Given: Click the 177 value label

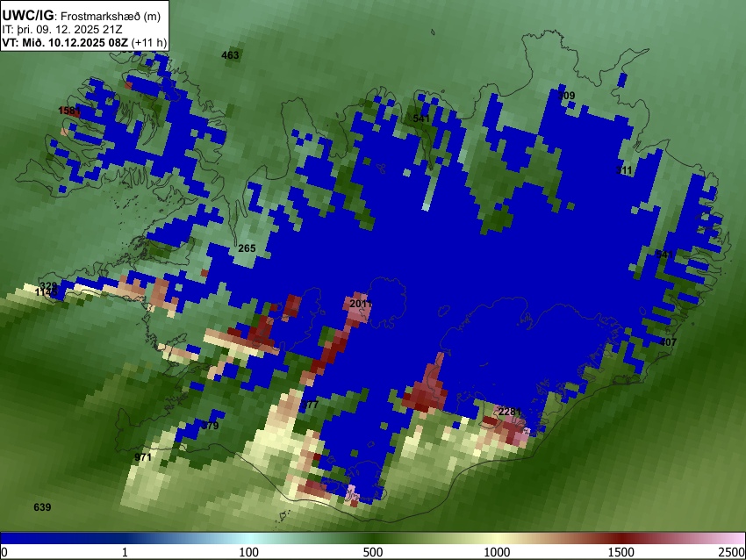Looking at the screenshot, I should point(309,405).
